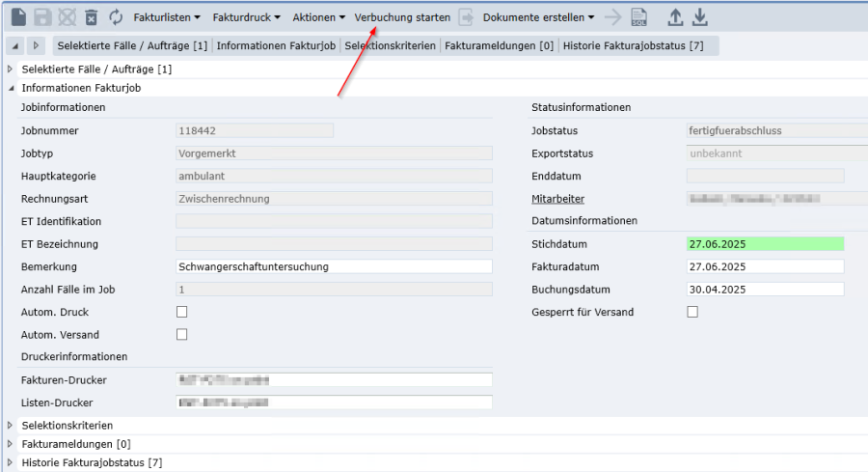868x472 pixels.
Task: Switch to Selektierte Fälle / Aufträge [1] tab
Action: click(132, 46)
